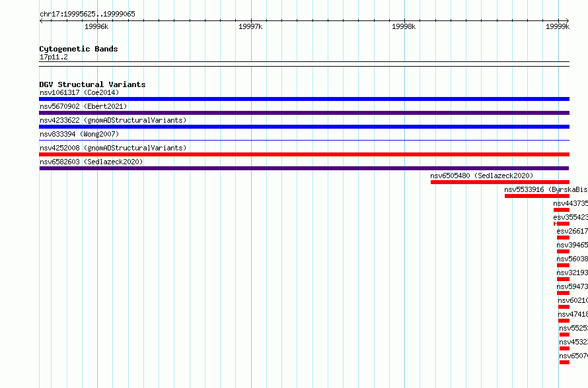Open the nsv56038 variant label
The width and height of the screenshot is (588, 388).
[x=572, y=259]
